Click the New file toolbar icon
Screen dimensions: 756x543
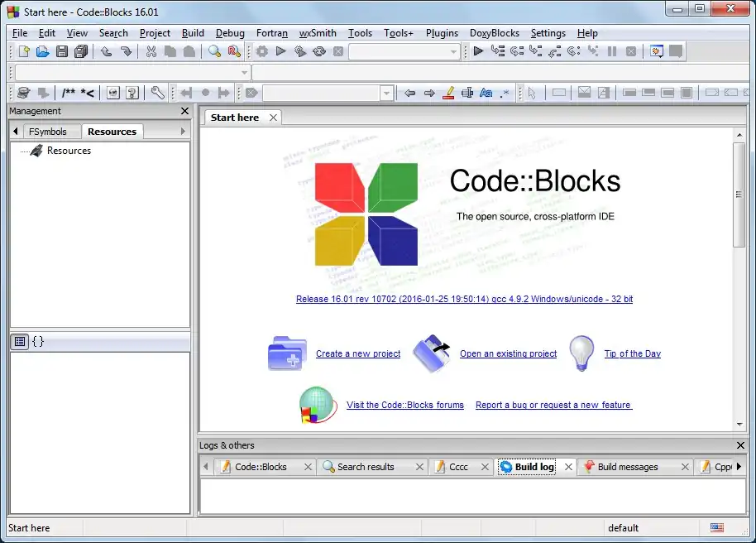click(24, 51)
